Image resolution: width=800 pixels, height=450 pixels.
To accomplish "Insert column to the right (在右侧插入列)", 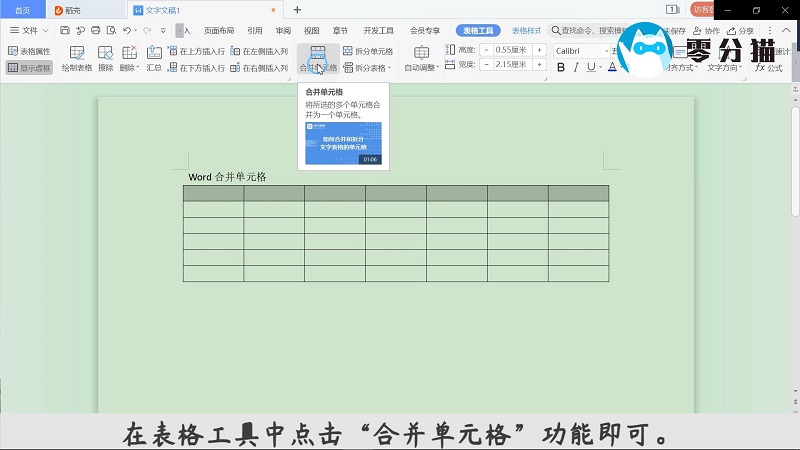I will tap(258, 68).
